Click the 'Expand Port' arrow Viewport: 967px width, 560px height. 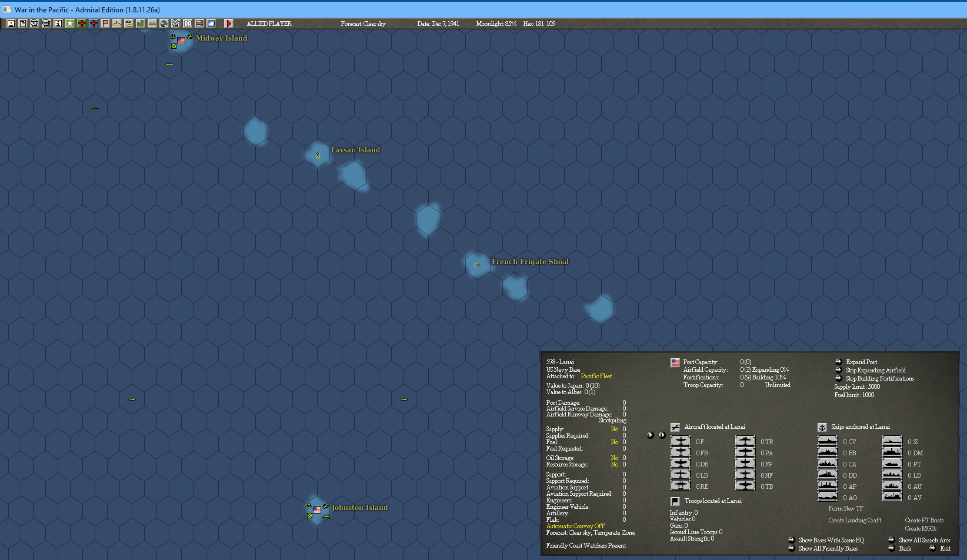point(839,362)
